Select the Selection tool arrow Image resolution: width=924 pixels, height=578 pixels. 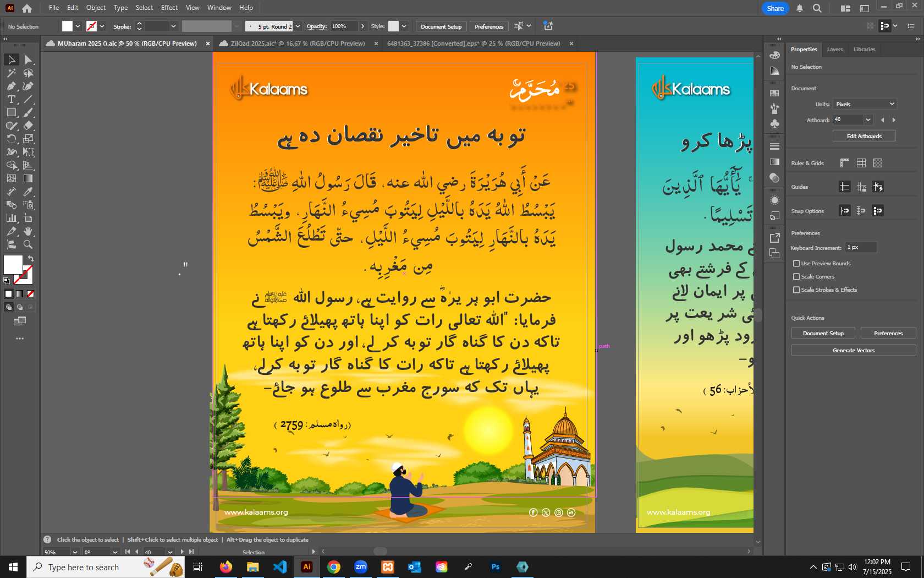click(x=12, y=59)
